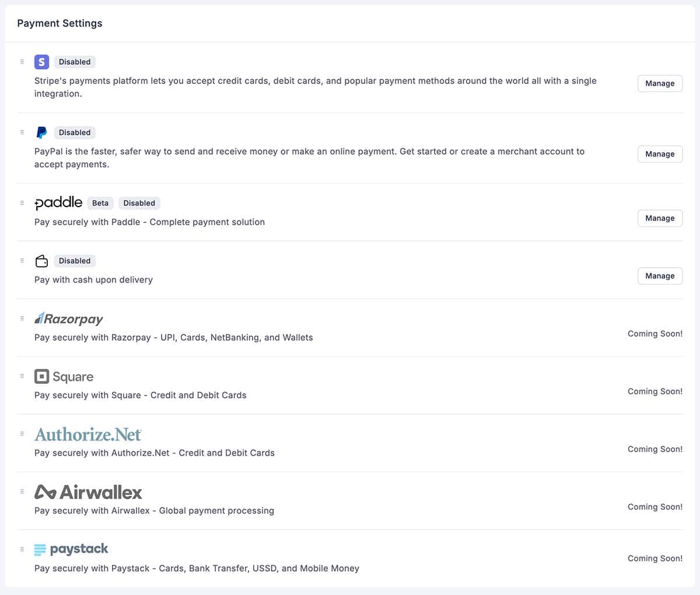Toggle the Disabled badge for cash on delivery
Screen dimensions: 700x595
75,261
